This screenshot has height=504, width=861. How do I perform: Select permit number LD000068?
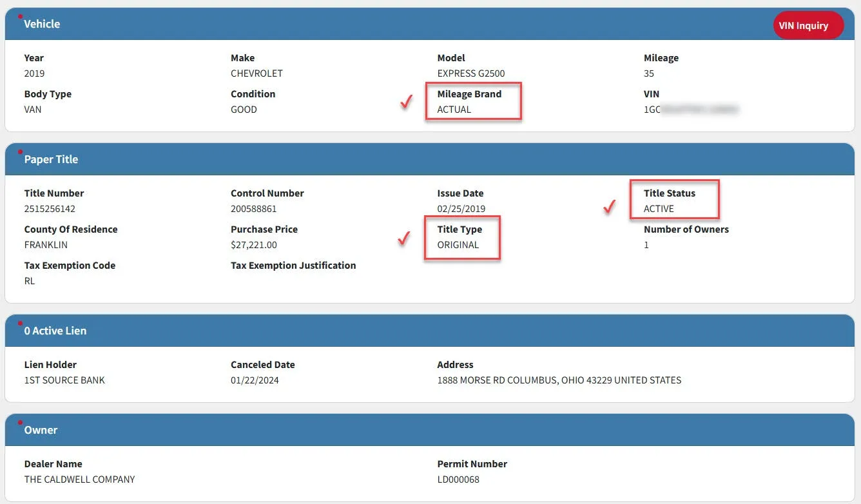coord(458,480)
